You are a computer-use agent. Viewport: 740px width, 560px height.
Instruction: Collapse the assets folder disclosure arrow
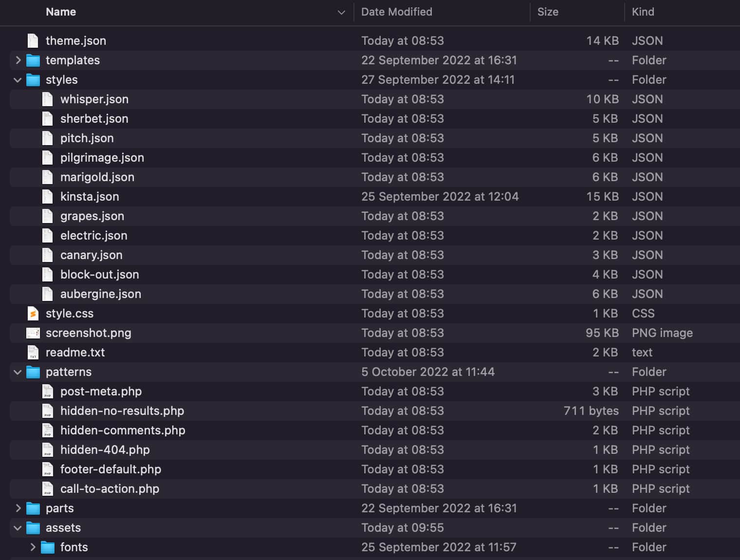click(x=18, y=528)
